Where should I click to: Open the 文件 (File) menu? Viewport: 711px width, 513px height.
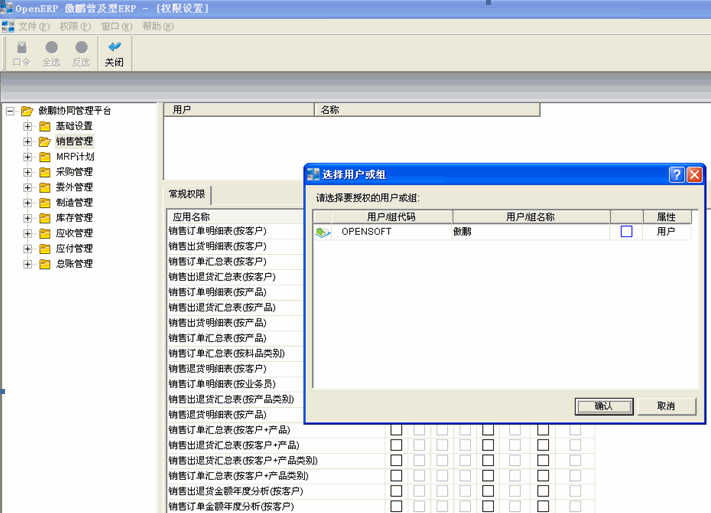coord(34,26)
